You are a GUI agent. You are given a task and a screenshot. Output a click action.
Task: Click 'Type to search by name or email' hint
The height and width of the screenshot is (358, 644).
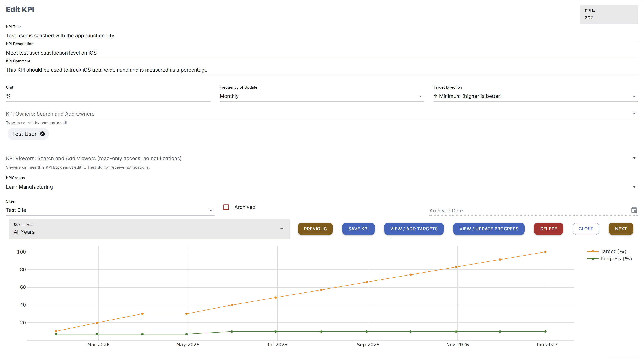[36, 123]
